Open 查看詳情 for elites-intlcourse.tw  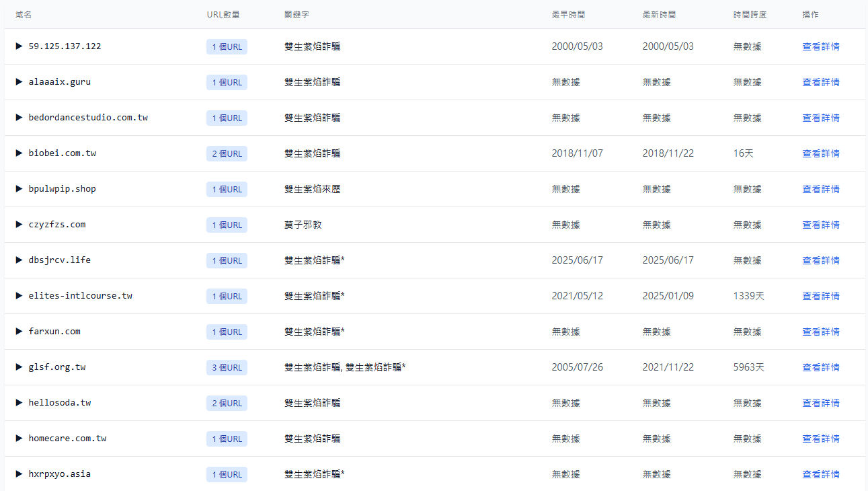(x=820, y=296)
